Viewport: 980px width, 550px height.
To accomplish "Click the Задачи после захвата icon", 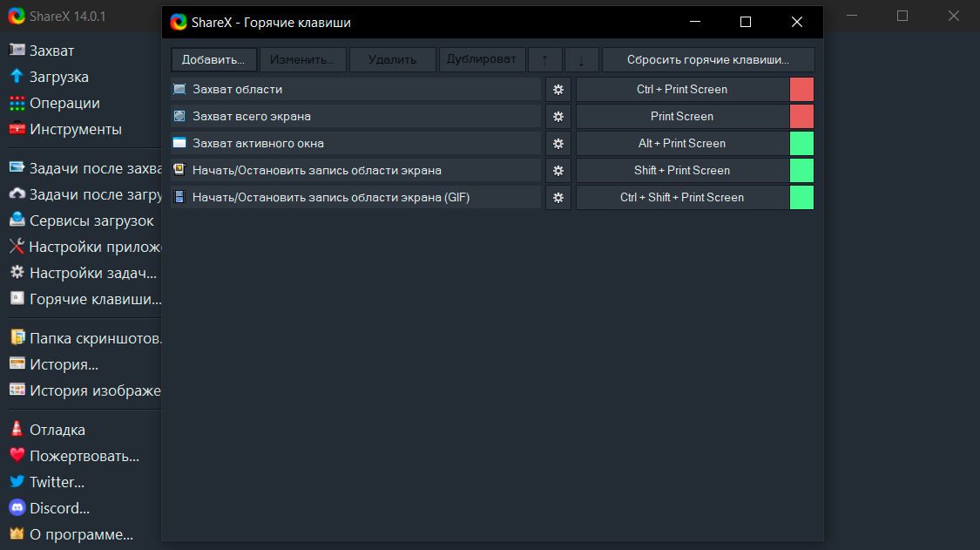I will (17, 167).
